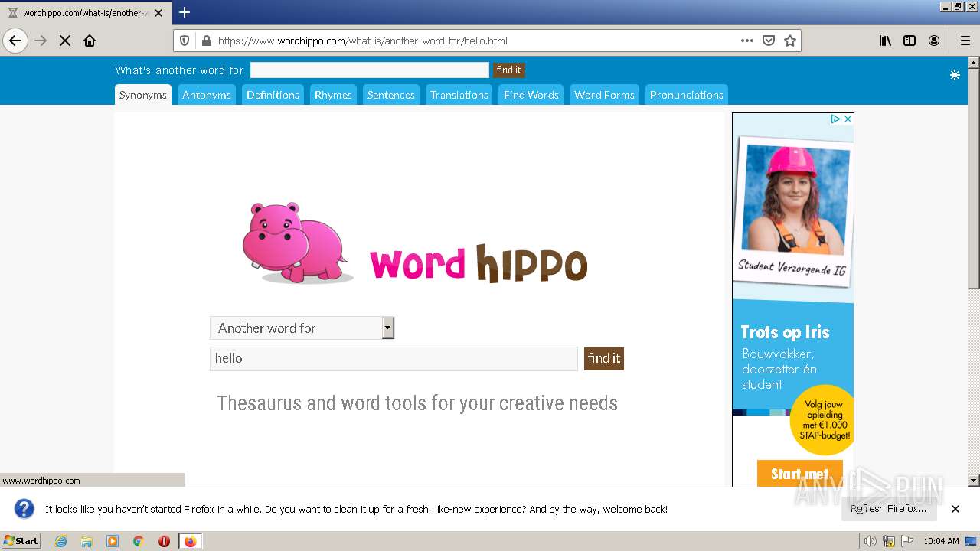Focus the top search input field
Image resolution: width=980 pixels, height=551 pixels.
[x=369, y=70]
